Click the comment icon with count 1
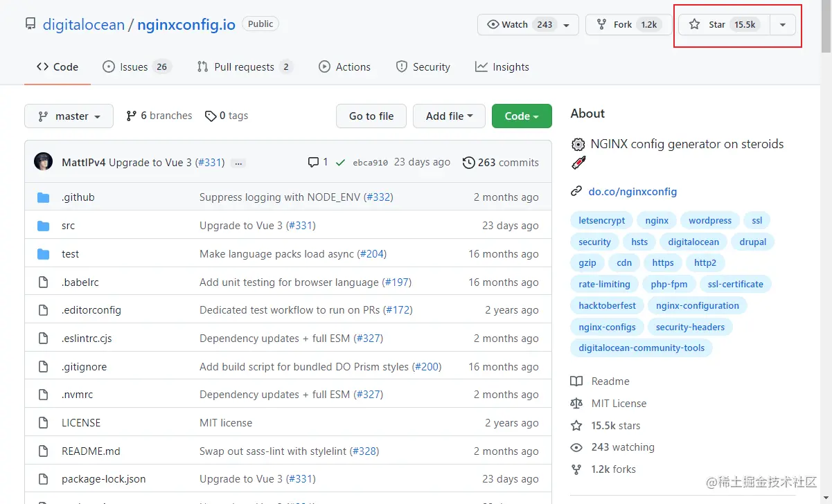Viewport: 832px width, 504px height. (x=313, y=162)
